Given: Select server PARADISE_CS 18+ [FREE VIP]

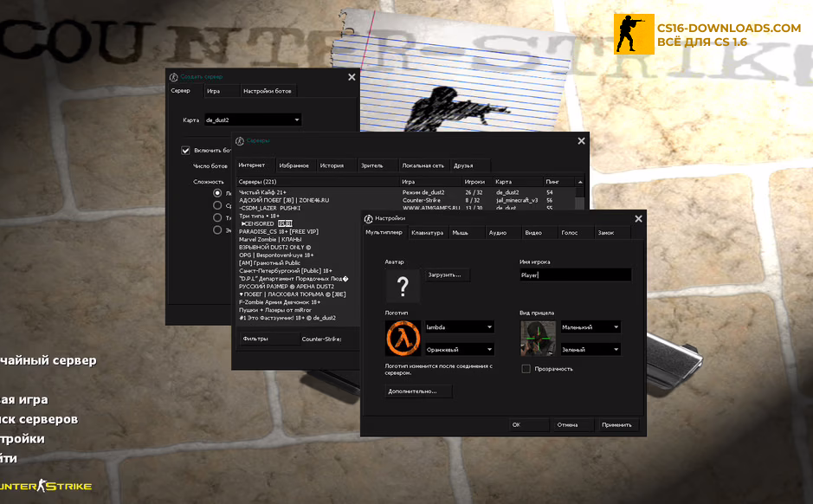Looking at the screenshot, I should click(279, 232).
